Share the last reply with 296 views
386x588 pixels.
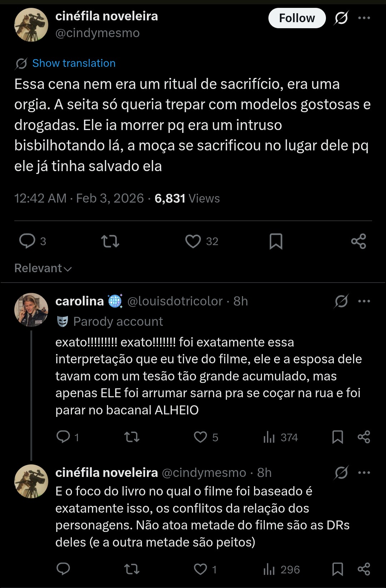(x=364, y=569)
